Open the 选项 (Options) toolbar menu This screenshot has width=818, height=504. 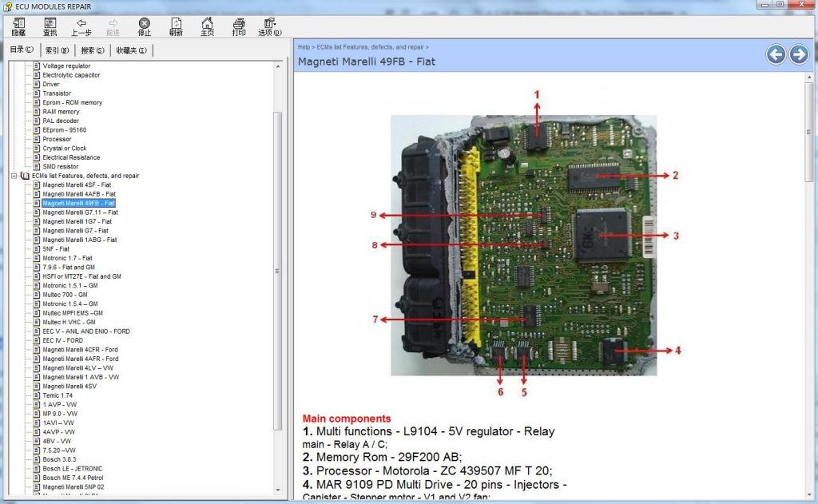point(270,26)
